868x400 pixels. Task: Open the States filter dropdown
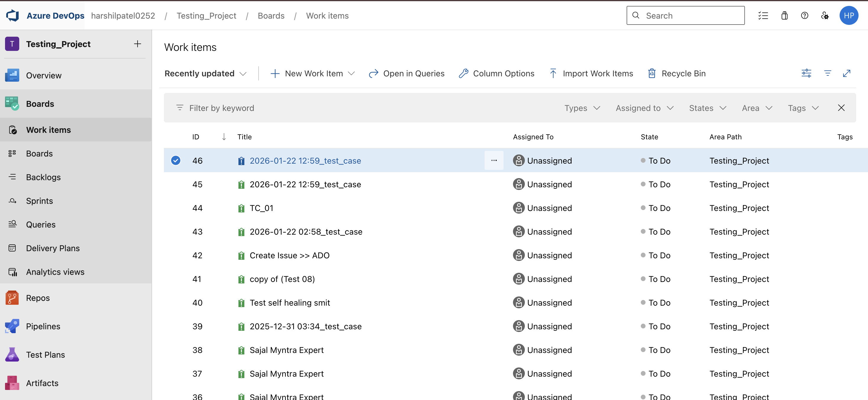pyautogui.click(x=707, y=108)
